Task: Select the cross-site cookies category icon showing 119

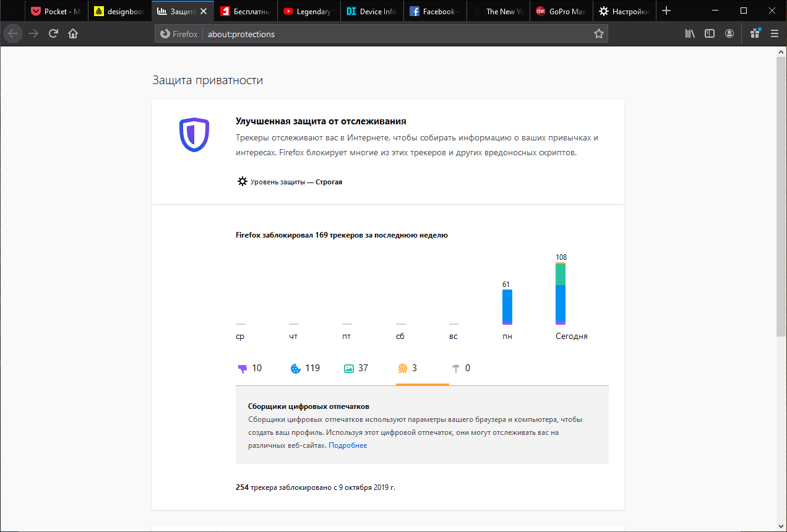Action: click(x=295, y=367)
